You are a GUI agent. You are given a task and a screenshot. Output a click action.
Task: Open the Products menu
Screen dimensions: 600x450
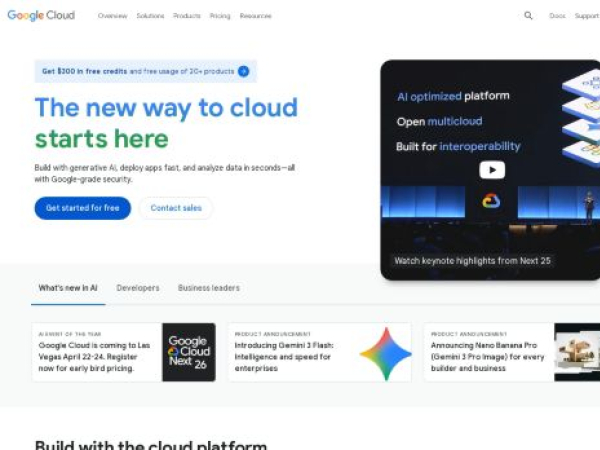[x=187, y=16]
